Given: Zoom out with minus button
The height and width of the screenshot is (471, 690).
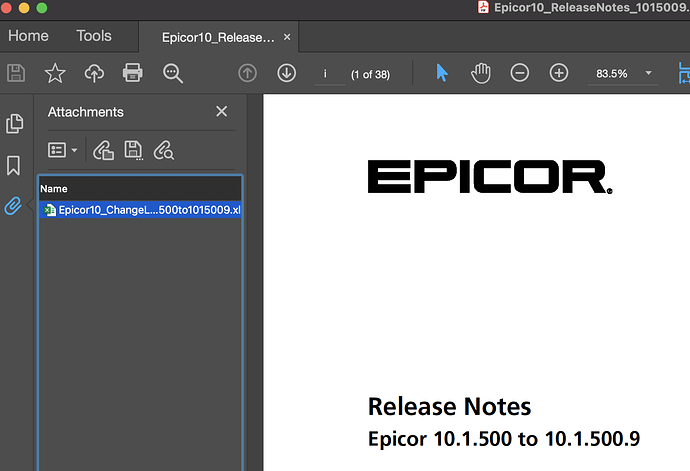Looking at the screenshot, I should pyautogui.click(x=520, y=73).
